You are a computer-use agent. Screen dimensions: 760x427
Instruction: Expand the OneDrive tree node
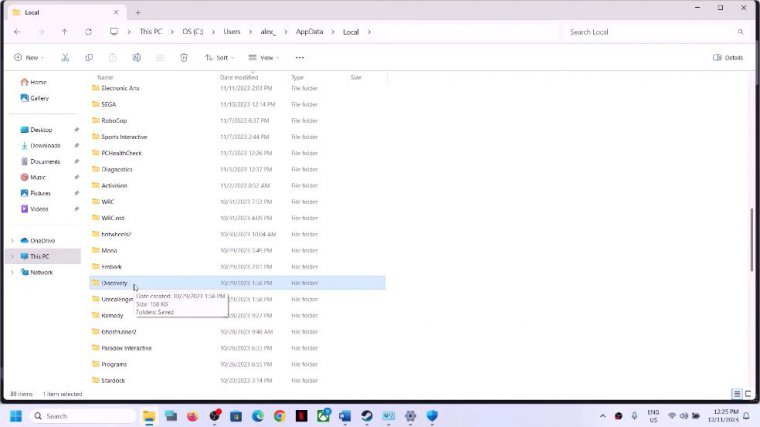[13, 240]
